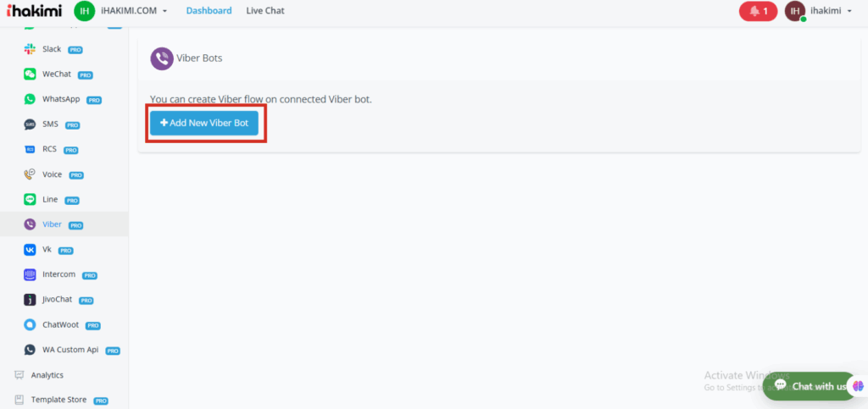
Task: Select the SMS channel icon
Action: (30, 124)
